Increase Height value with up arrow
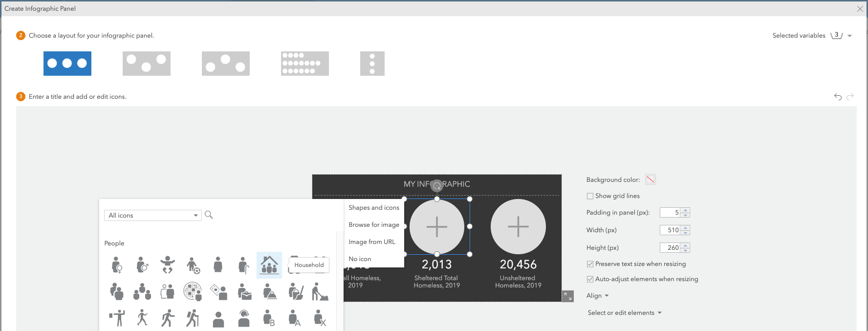 click(686, 245)
